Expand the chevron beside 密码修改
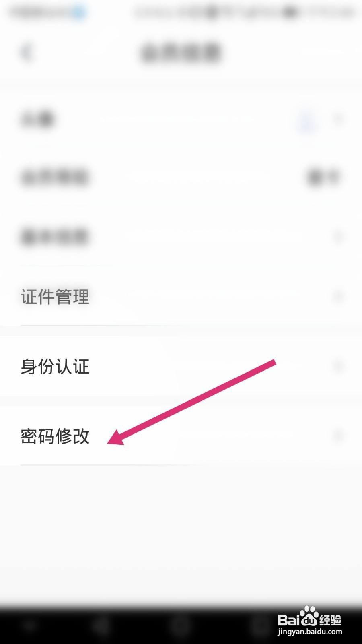The width and height of the screenshot is (362, 644). tap(339, 436)
